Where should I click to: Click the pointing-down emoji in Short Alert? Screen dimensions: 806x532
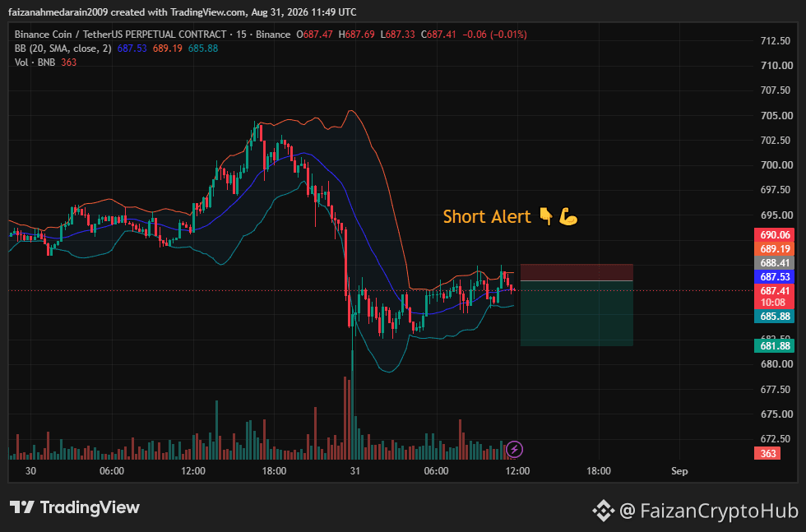point(546,216)
